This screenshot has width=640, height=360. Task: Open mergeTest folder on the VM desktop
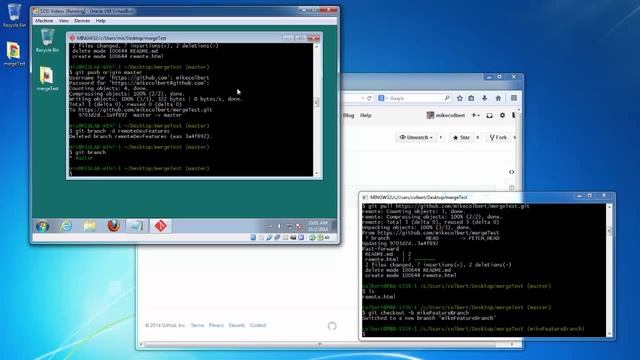coord(47,79)
